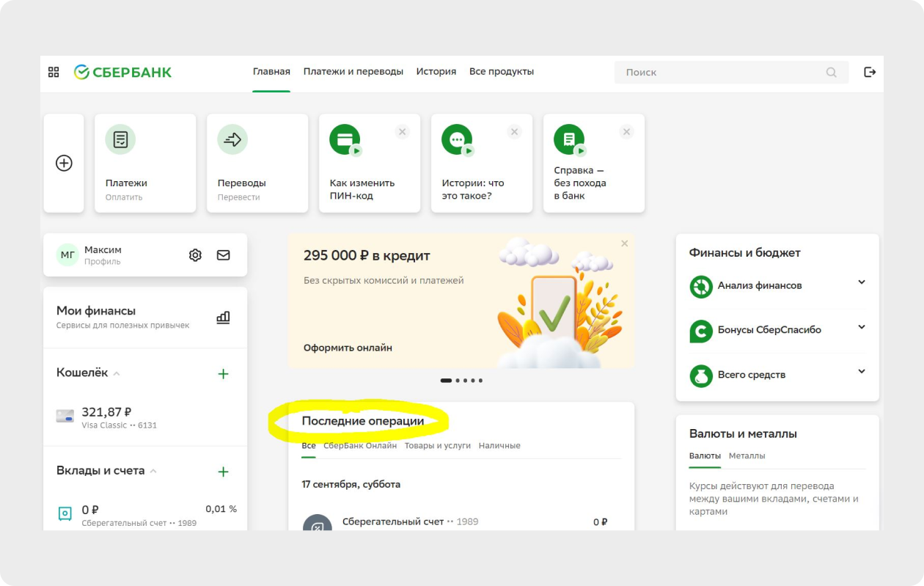Click the plus circle add-shortcut card
The image size is (924, 586).
64,163
